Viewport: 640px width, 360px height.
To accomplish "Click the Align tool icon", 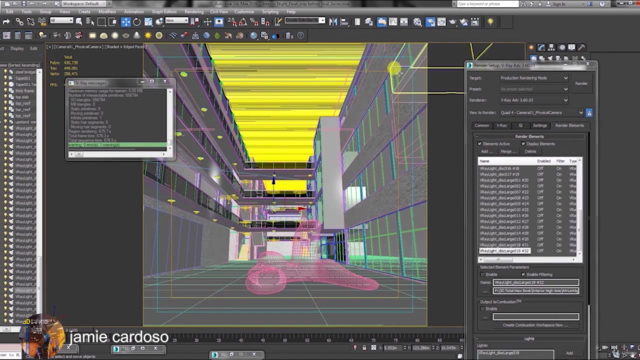I will (344, 22).
